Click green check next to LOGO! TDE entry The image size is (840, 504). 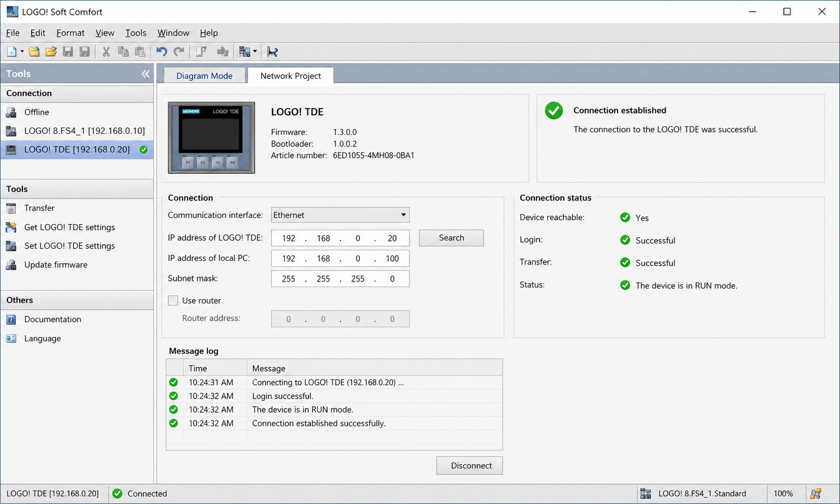click(x=144, y=150)
